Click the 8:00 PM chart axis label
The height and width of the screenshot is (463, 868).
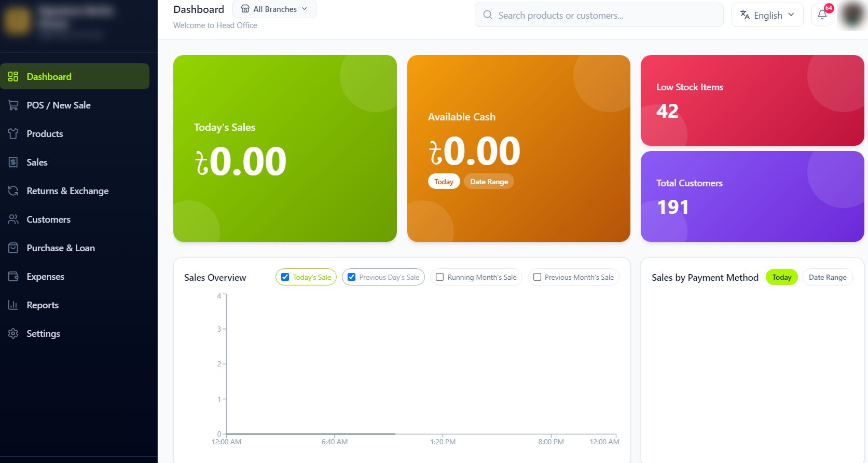[x=551, y=442]
